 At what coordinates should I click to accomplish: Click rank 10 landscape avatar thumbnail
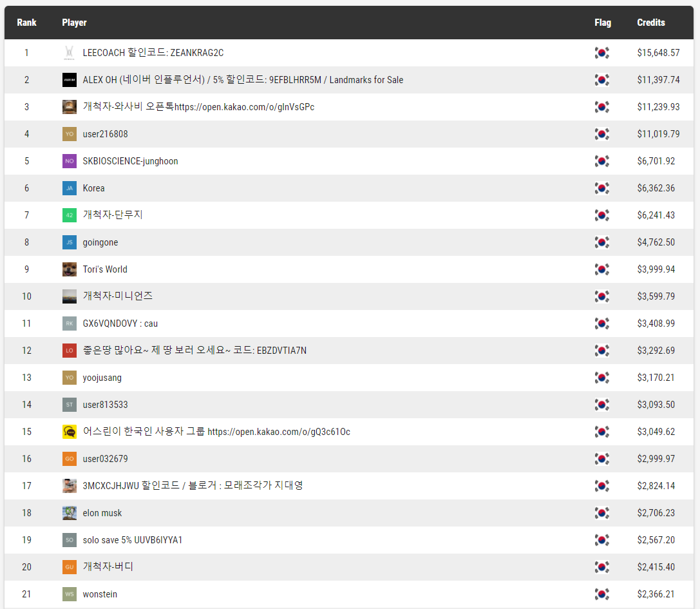[69, 296]
